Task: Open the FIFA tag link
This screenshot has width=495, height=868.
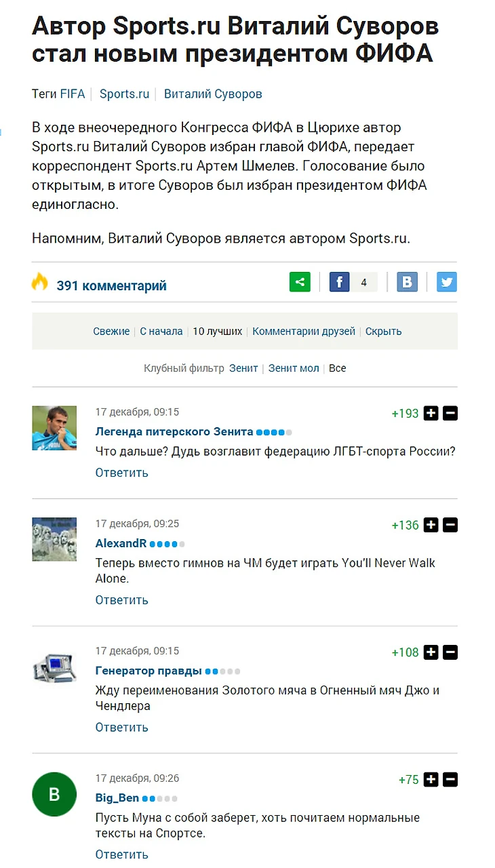Action: click(x=73, y=94)
